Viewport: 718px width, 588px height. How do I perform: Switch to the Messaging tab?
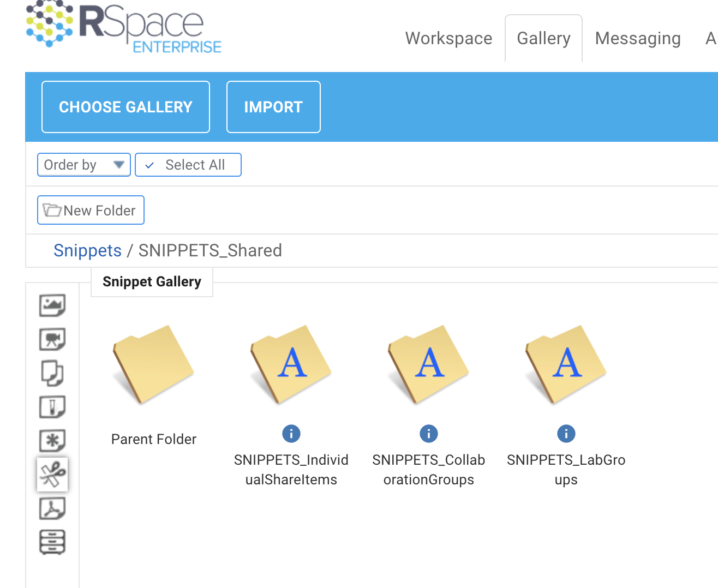(x=638, y=38)
